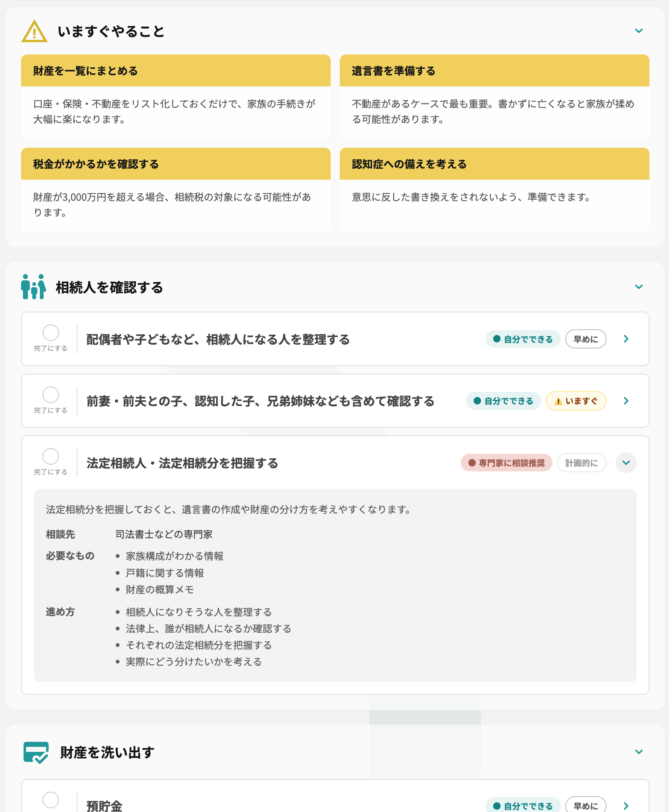The width and height of the screenshot is (669, 812).
Task: Click list item 法律上、誰が相続人になるか確認する
Action: pos(209,629)
